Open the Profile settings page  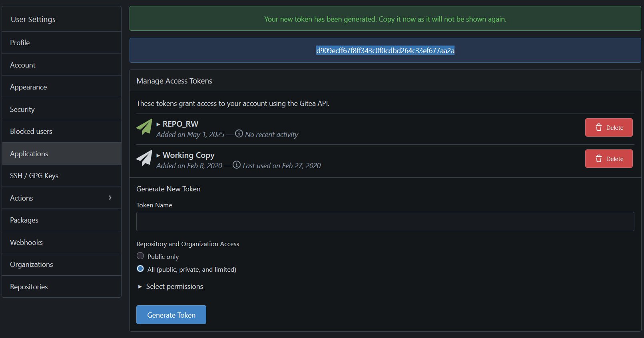20,43
